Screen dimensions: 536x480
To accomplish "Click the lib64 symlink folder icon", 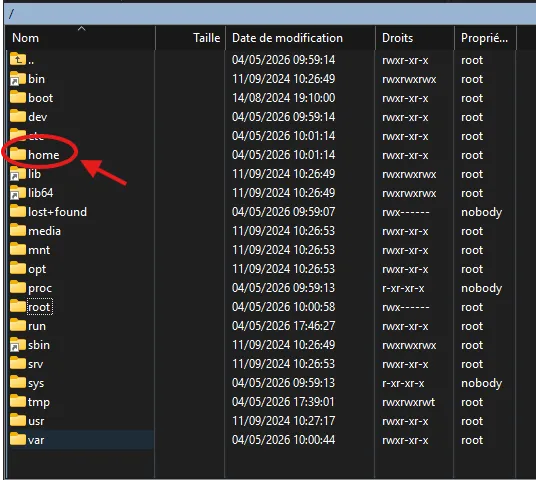I will (x=18, y=193).
